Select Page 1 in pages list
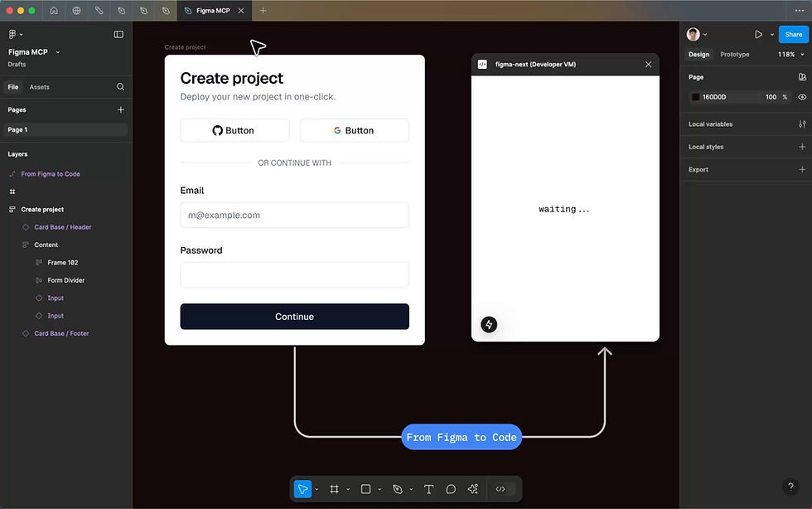 (65, 129)
